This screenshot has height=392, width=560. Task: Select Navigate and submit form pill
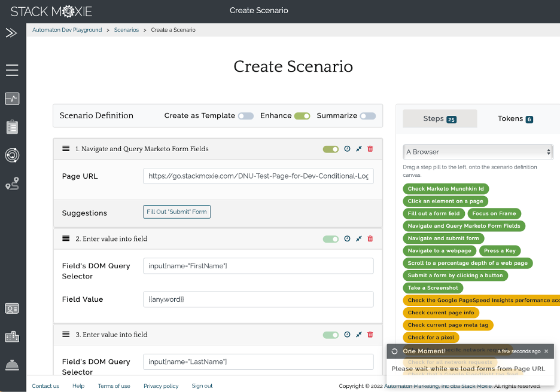pos(443,238)
